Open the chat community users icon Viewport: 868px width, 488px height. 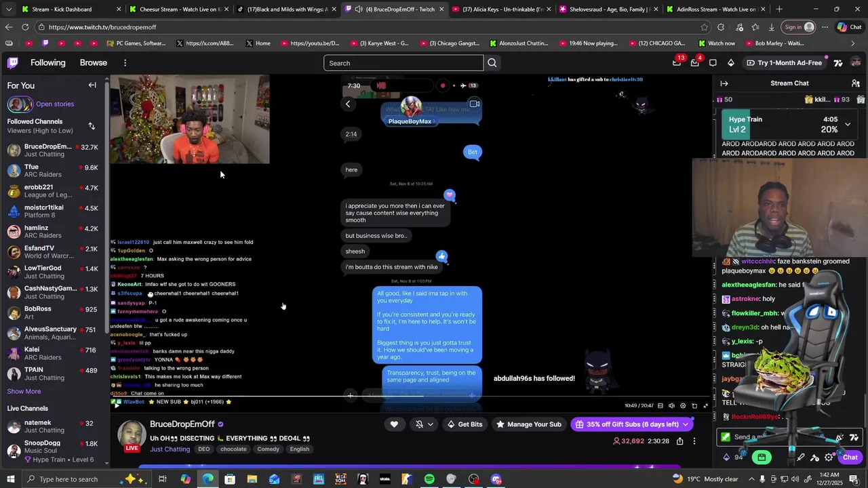click(856, 83)
